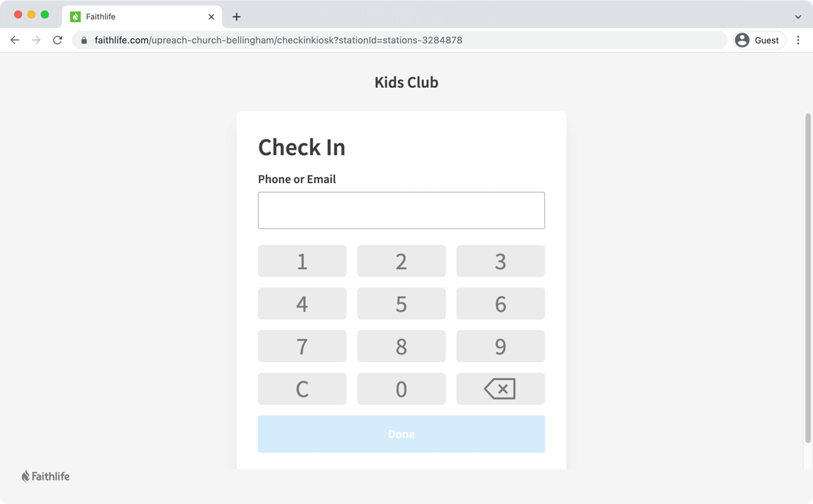
Task: Open a new tab with the plus icon
Action: [237, 17]
